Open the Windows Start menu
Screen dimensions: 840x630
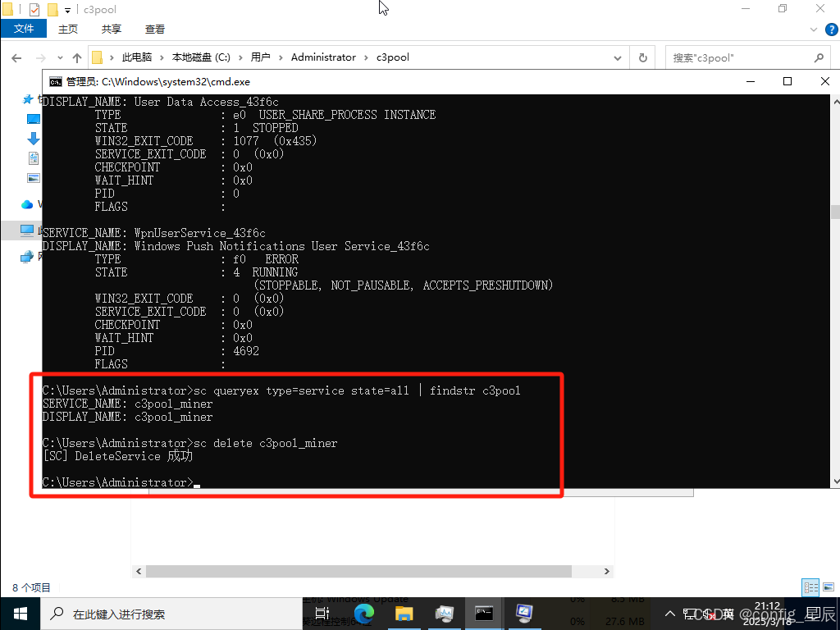pos(20,614)
